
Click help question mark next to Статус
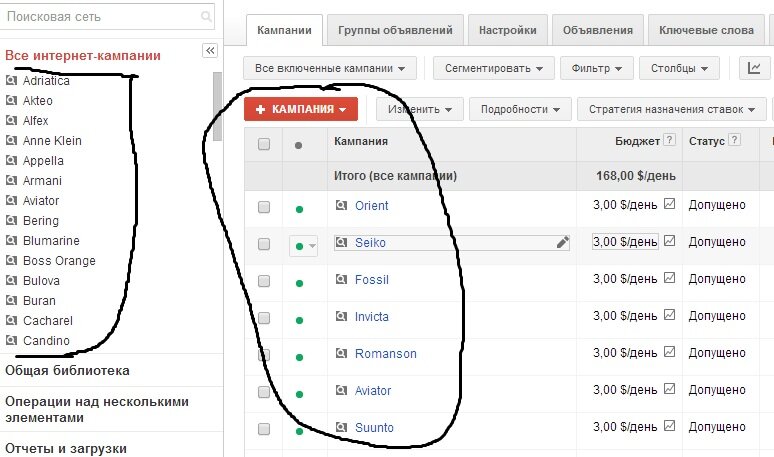pos(735,141)
